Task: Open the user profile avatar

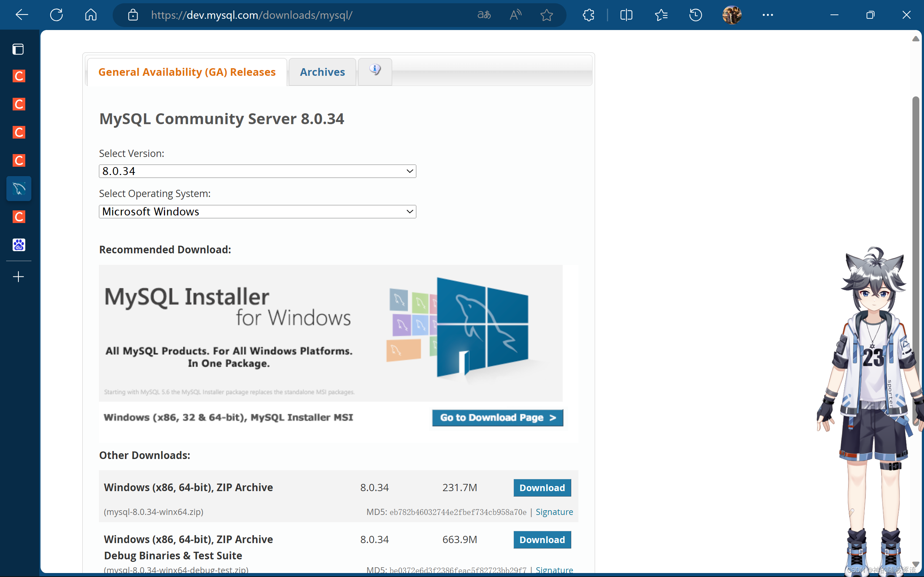Action: point(732,15)
